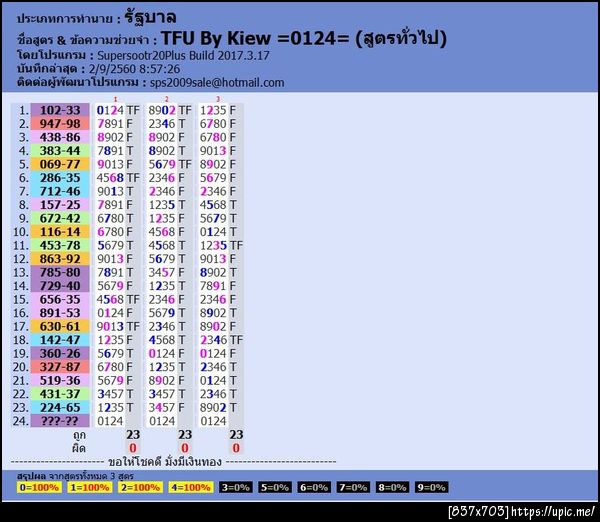
Task: Click the result 116-14 in row 10
Action: pos(60,232)
